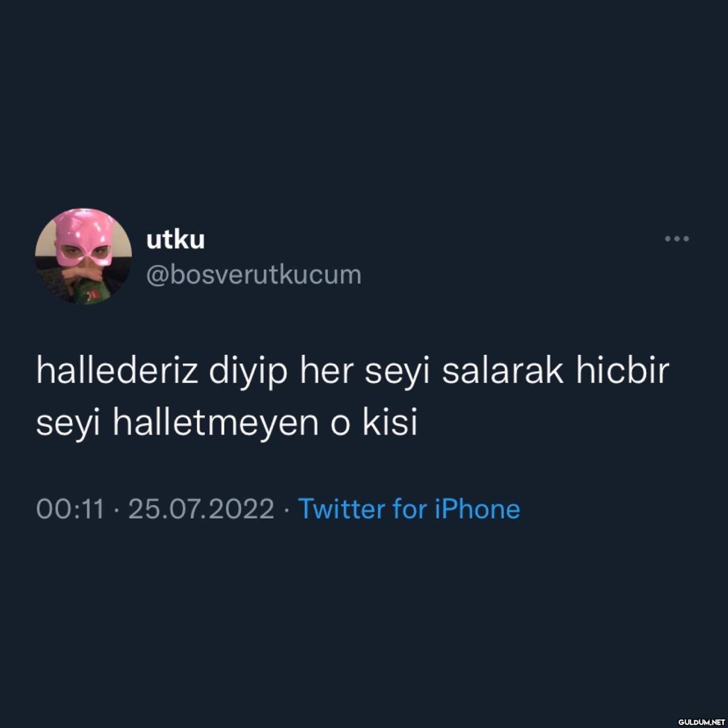Follow the Twitter for iPhone link

click(409, 508)
